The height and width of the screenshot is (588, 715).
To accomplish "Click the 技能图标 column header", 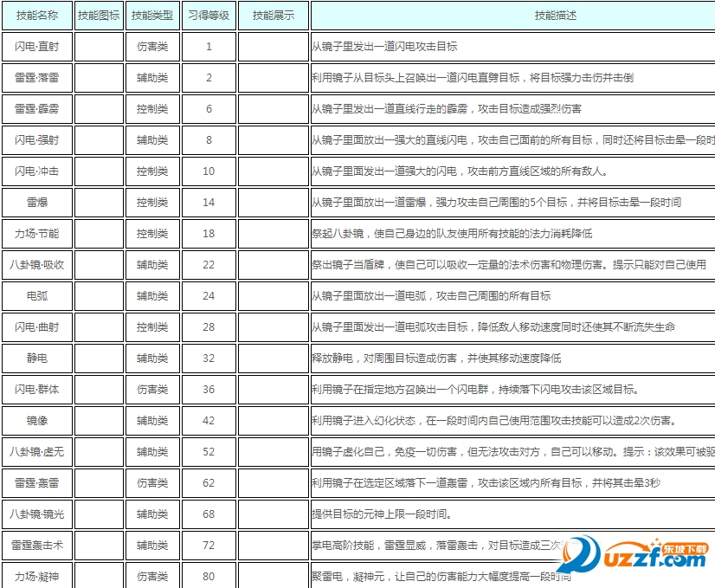I will [97, 15].
